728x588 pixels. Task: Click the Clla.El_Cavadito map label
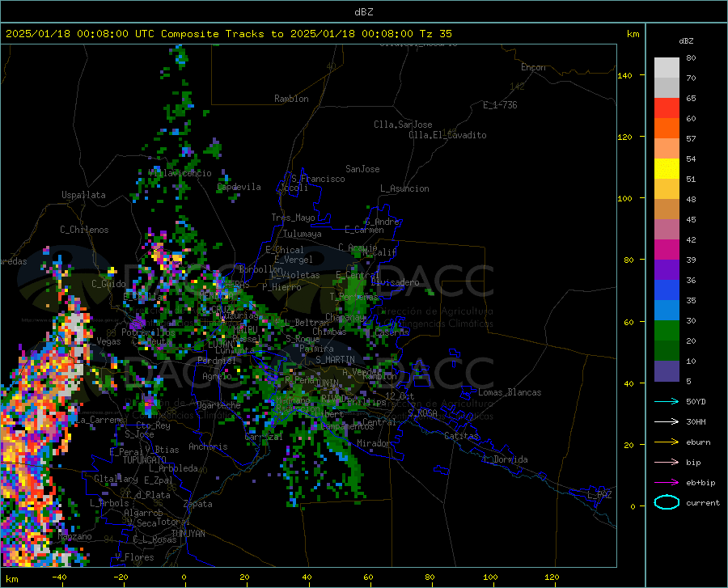coord(447,135)
